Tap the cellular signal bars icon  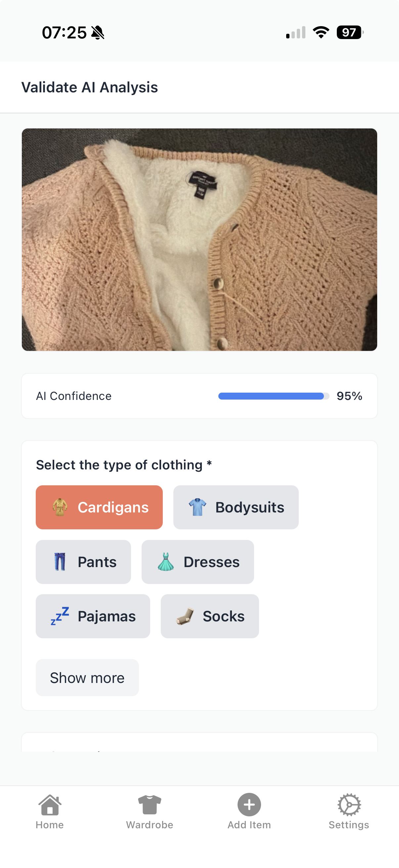coord(296,33)
